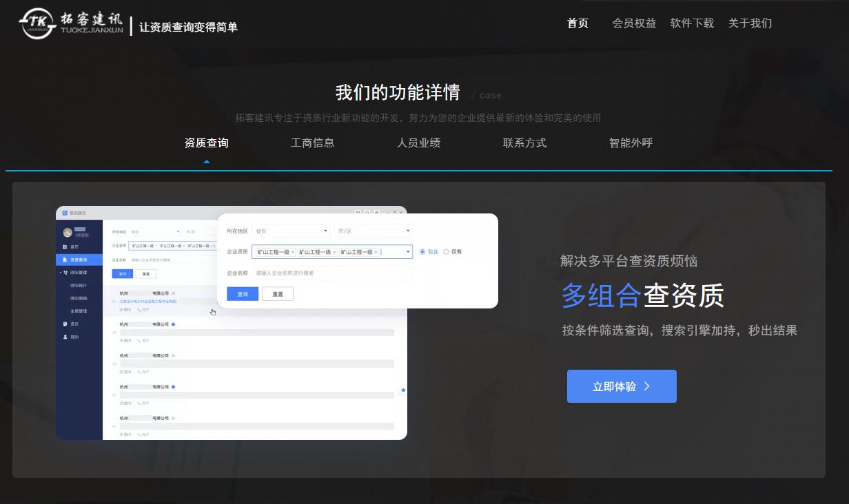Click the 资质查询 document icon in sidebar
Screen dimensions: 849x504
coord(65,260)
